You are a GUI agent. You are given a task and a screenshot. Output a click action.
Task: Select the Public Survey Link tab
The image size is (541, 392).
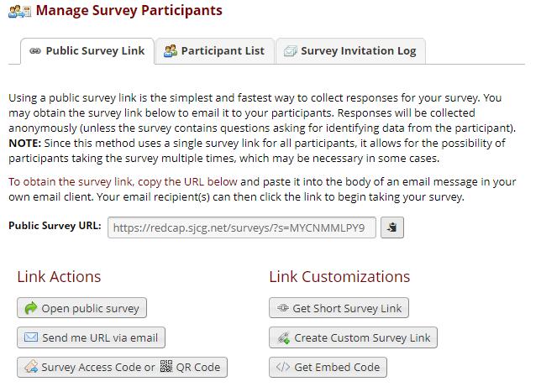pos(87,51)
